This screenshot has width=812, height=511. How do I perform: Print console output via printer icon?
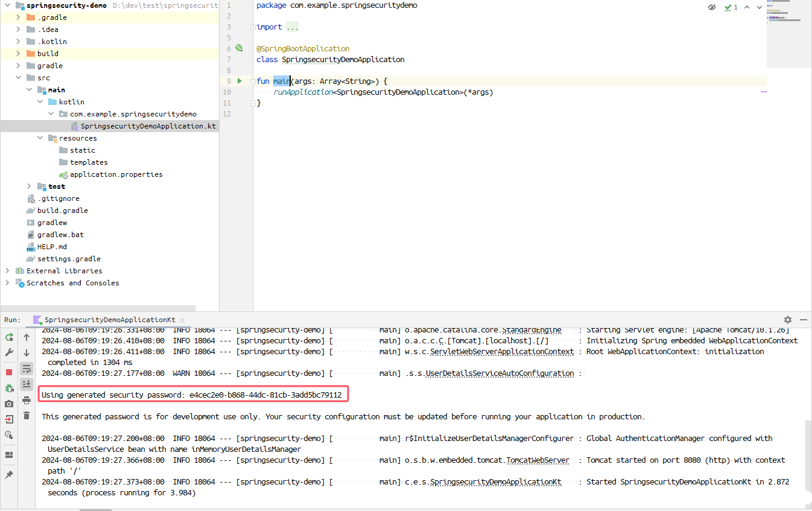click(x=27, y=400)
